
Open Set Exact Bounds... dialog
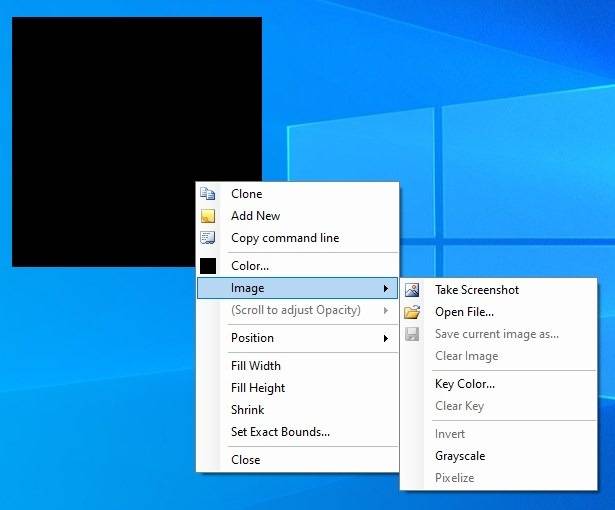tap(297, 432)
